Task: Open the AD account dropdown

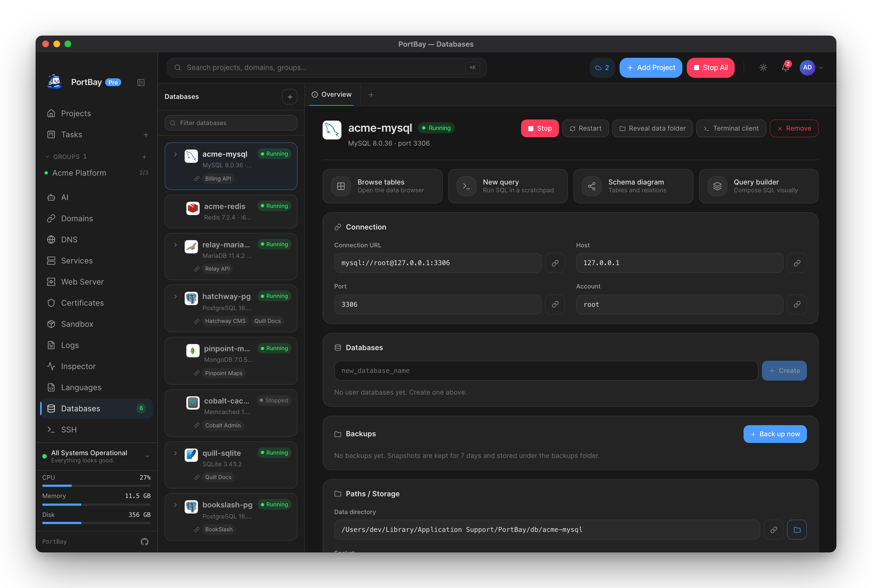Action: 811,68
